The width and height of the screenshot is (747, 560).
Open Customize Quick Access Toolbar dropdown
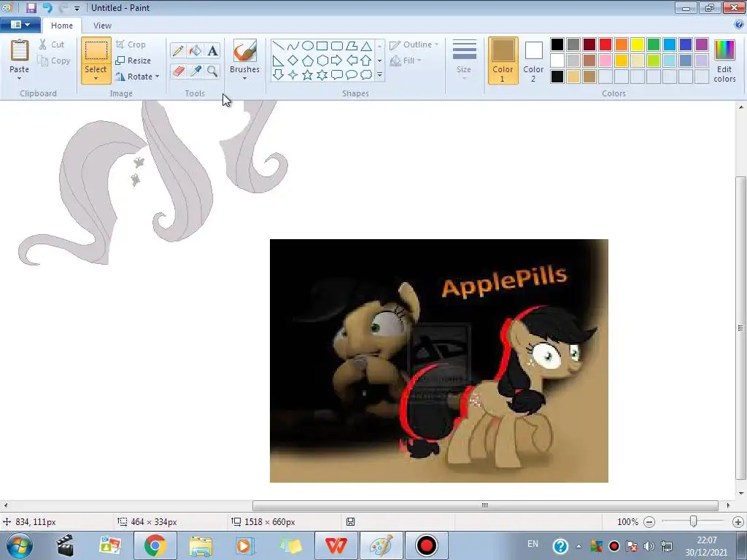tap(77, 8)
